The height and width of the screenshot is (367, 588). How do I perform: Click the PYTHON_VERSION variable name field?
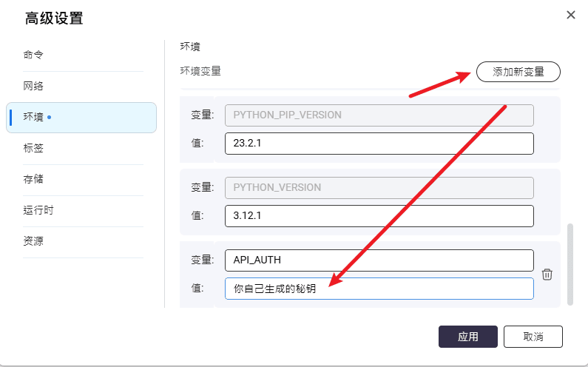click(379, 187)
